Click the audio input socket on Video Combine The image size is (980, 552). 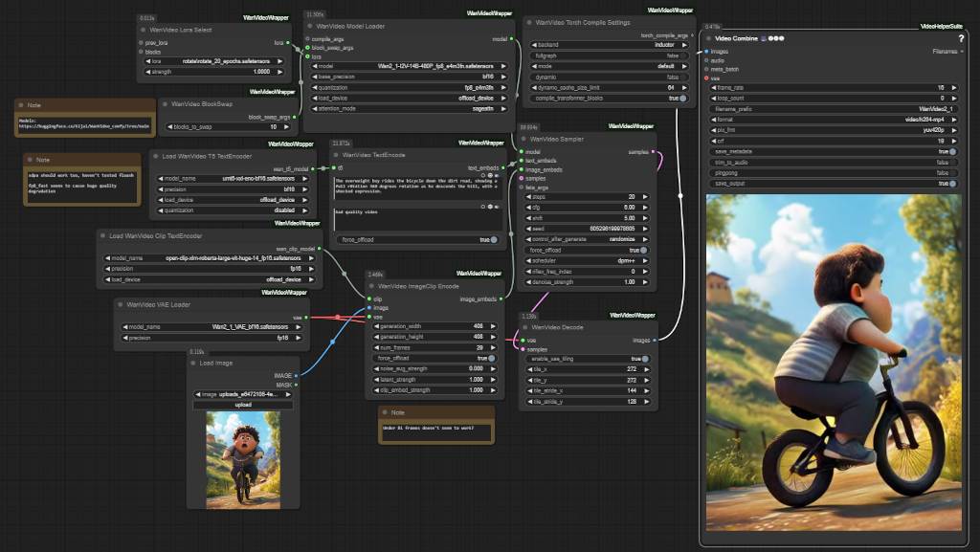coord(707,60)
